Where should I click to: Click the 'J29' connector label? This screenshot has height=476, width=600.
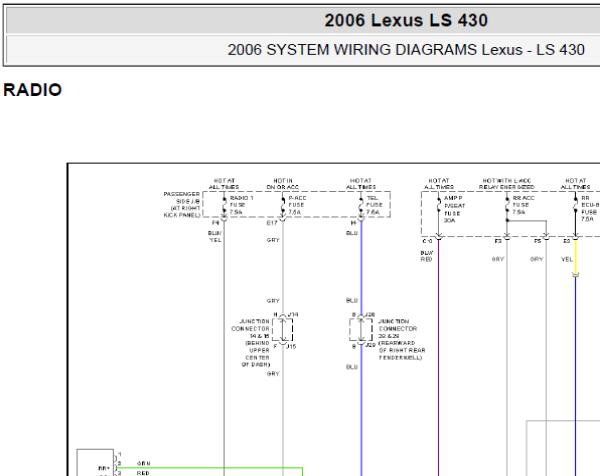[370, 345]
